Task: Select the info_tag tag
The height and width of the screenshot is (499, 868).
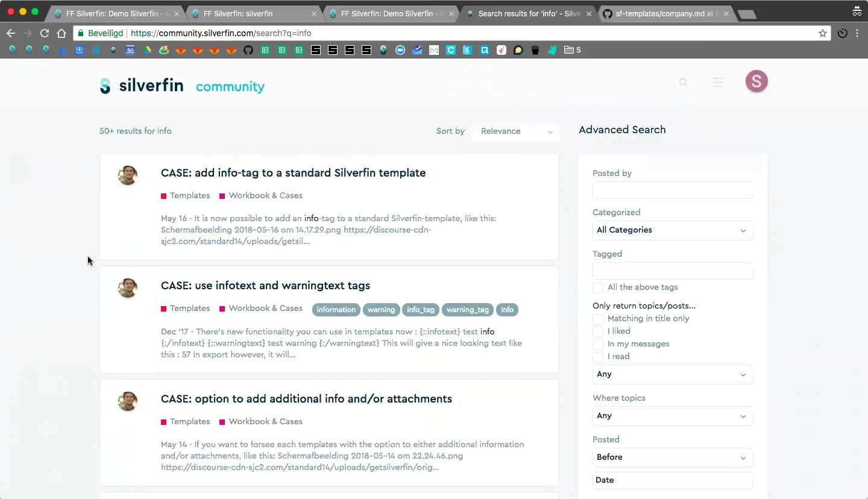Action: [x=421, y=310]
